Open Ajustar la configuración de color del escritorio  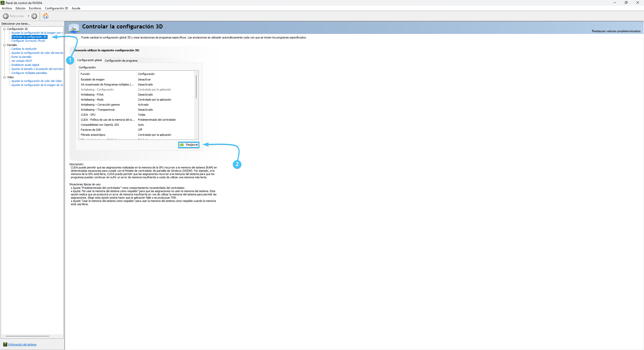(x=37, y=53)
